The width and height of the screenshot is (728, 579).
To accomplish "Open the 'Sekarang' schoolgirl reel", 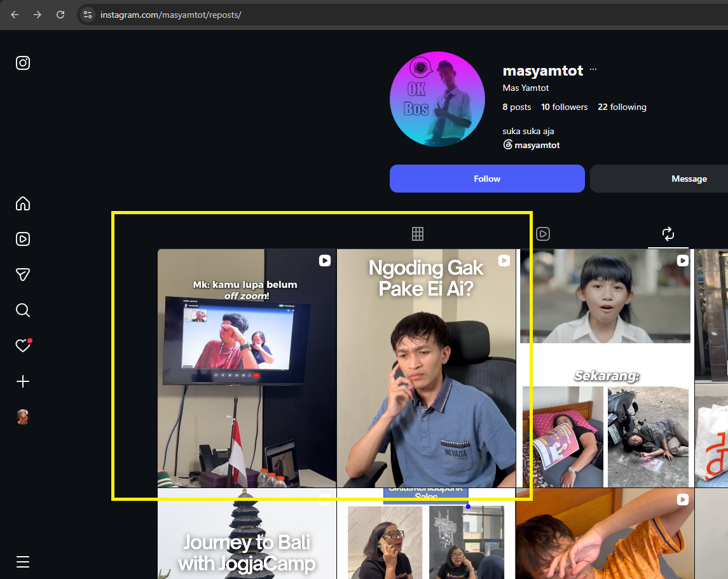I will point(605,369).
